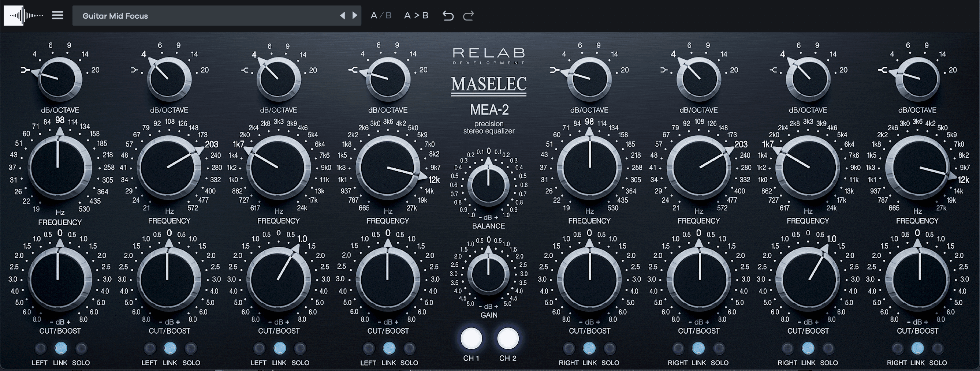This screenshot has width=980, height=371.
Task: Toggle LINK on left channel 203 Hz band
Action: coord(170,348)
